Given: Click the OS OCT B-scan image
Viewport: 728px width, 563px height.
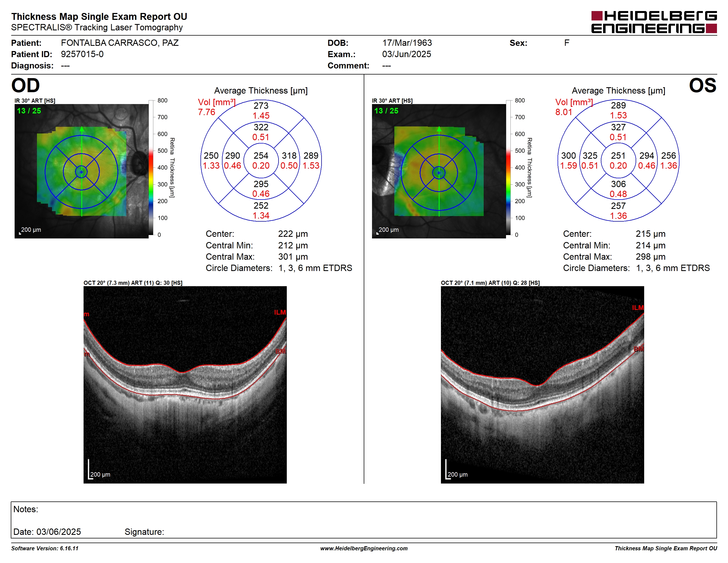Looking at the screenshot, I should (x=542, y=384).
